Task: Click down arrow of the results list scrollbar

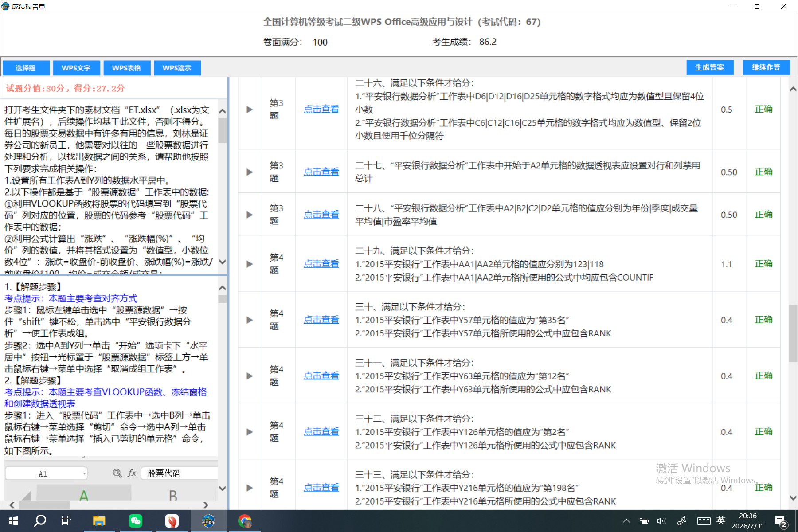Action: [x=793, y=498]
